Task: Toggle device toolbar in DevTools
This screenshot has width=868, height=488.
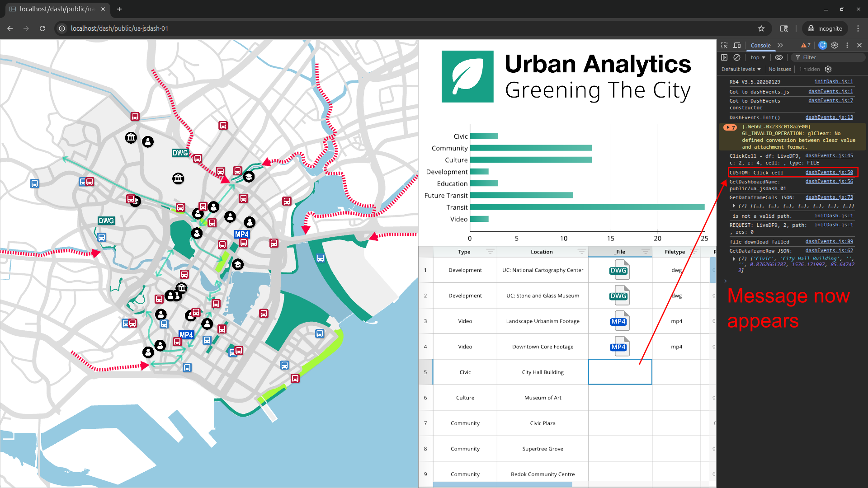Action: [737, 45]
